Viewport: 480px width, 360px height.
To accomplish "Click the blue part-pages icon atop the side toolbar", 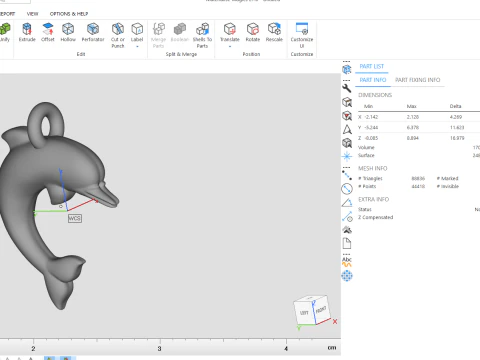I will 347,69.
